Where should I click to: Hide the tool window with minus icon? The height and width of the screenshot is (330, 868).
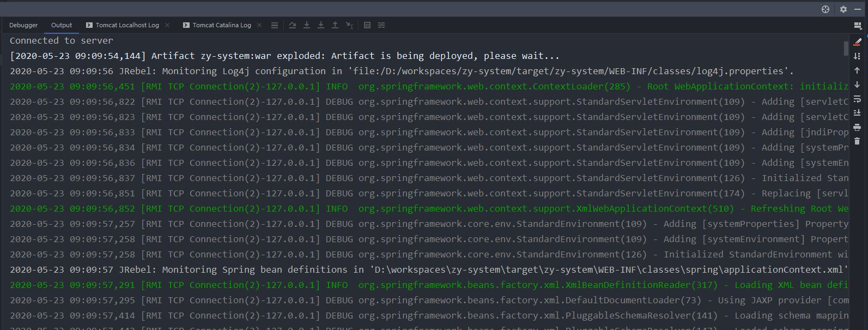(x=858, y=9)
